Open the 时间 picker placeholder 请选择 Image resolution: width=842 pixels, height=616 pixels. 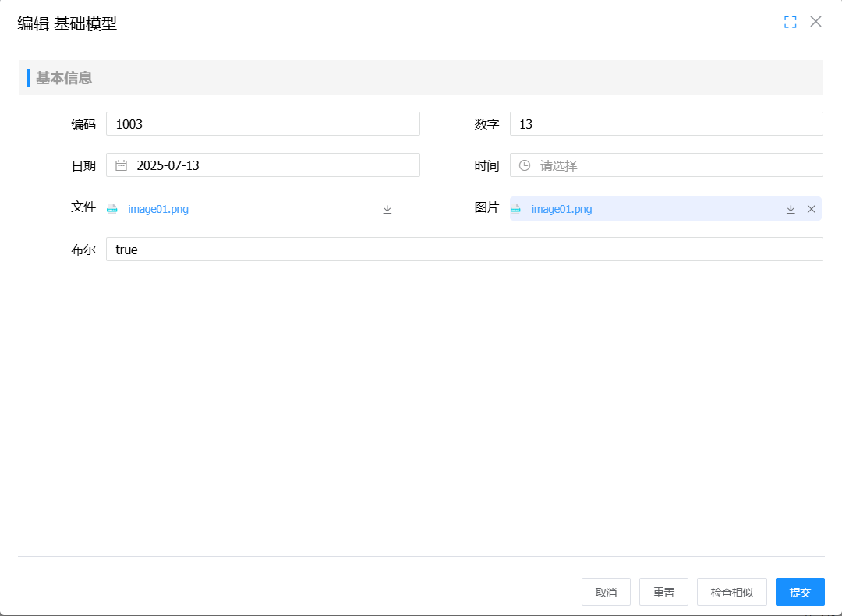click(x=674, y=165)
